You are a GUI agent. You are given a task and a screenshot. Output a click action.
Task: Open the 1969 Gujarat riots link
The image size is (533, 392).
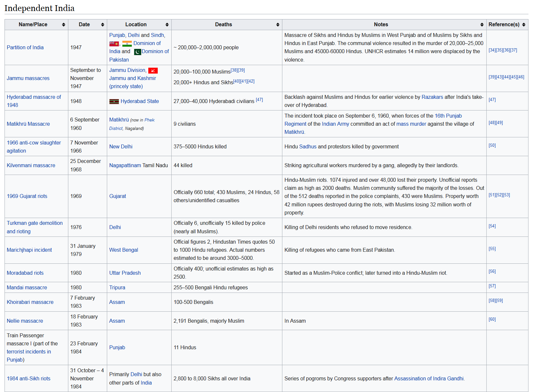[27, 196]
